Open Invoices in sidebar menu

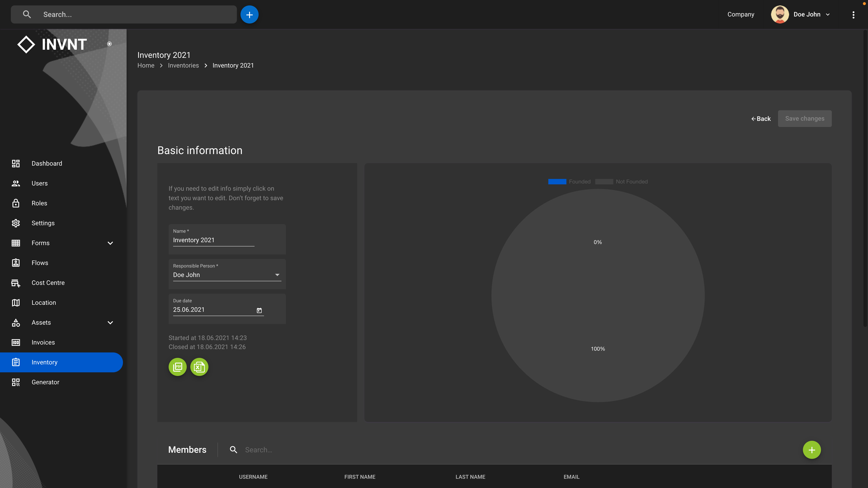click(43, 342)
